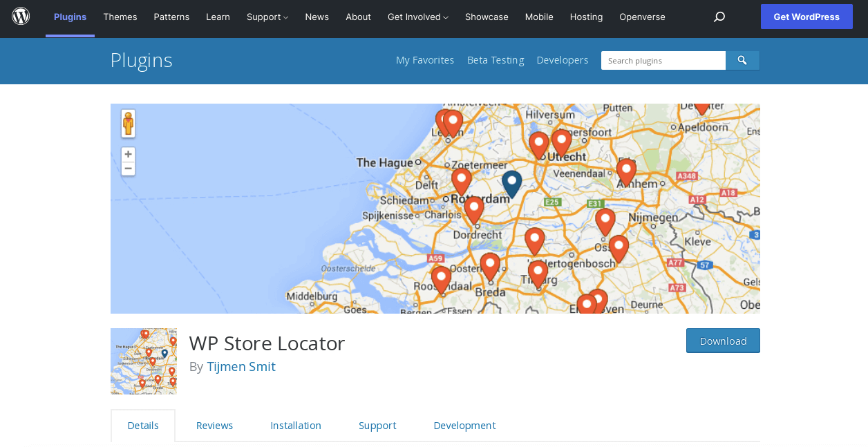This screenshot has height=447, width=868.
Task: Zoom in on the map with the plus control
Action: [128, 153]
